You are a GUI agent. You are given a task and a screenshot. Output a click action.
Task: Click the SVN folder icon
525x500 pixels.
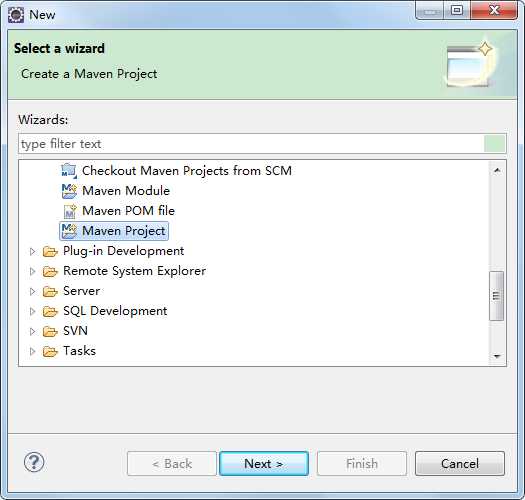[x=50, y=331]
